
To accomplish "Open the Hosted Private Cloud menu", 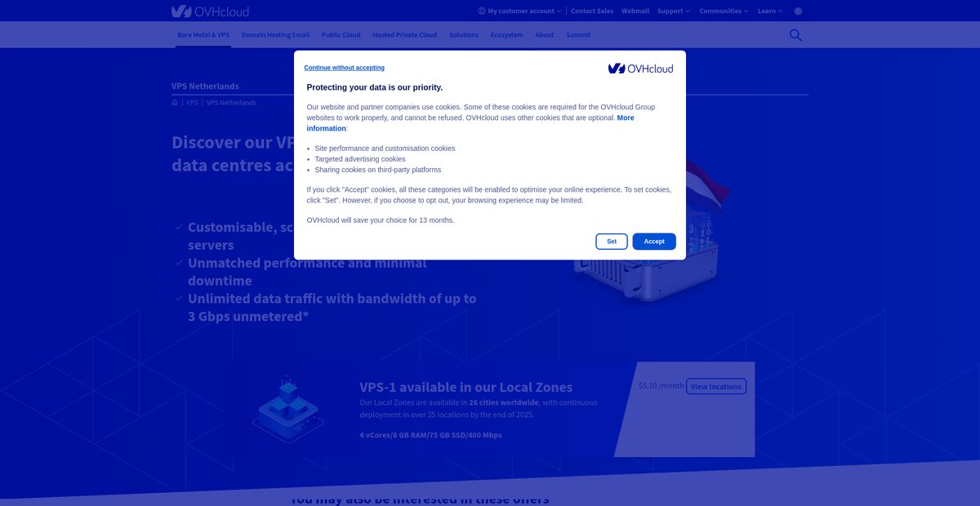I will 405,35.
